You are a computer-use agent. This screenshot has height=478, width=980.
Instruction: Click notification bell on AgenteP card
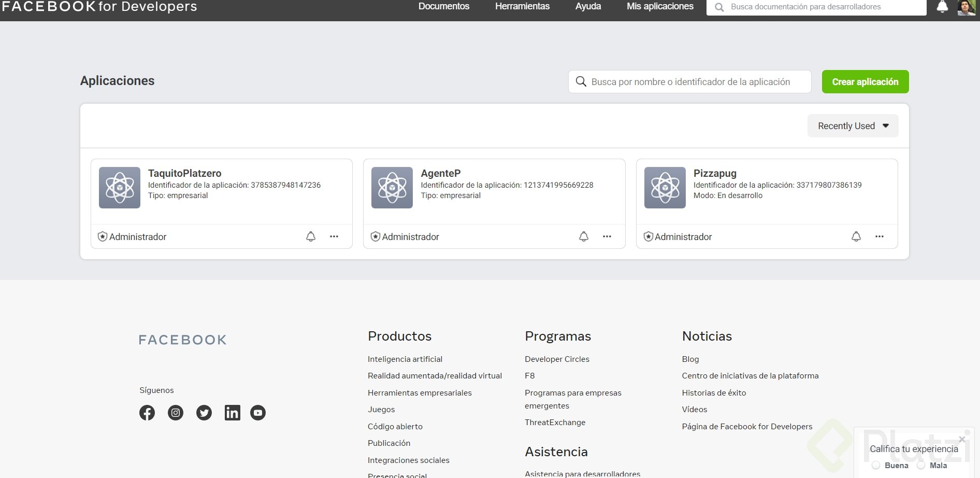584,236
